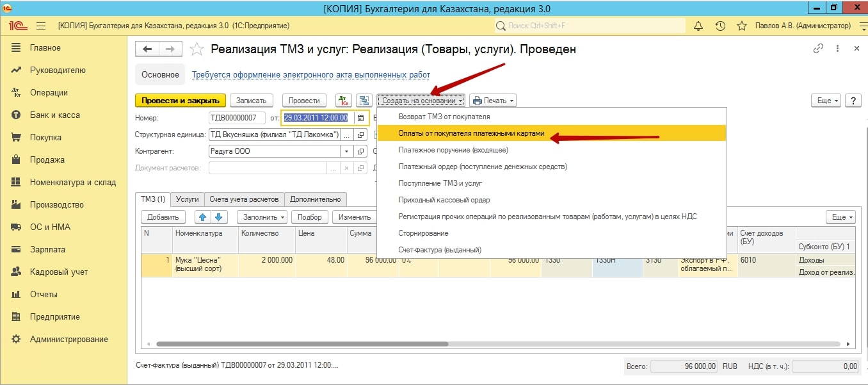The height and width of the screenshot is (385, 868).
Task: Move row up arrow button
Action: tap(202, 217)
